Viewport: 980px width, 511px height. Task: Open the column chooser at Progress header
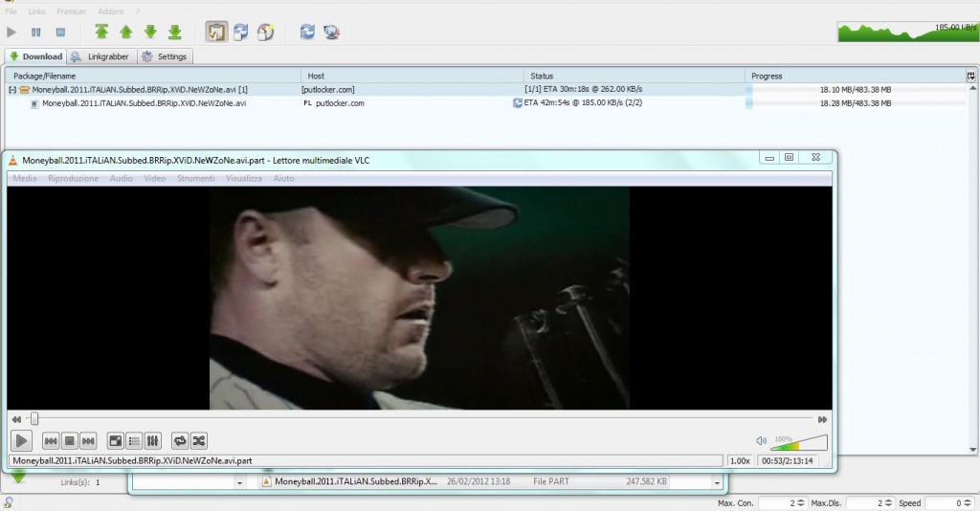971,76
